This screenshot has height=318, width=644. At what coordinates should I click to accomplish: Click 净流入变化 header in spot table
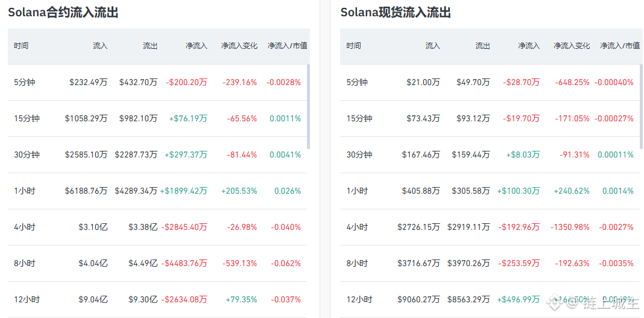pyautogui.click(x=572, y=46)
